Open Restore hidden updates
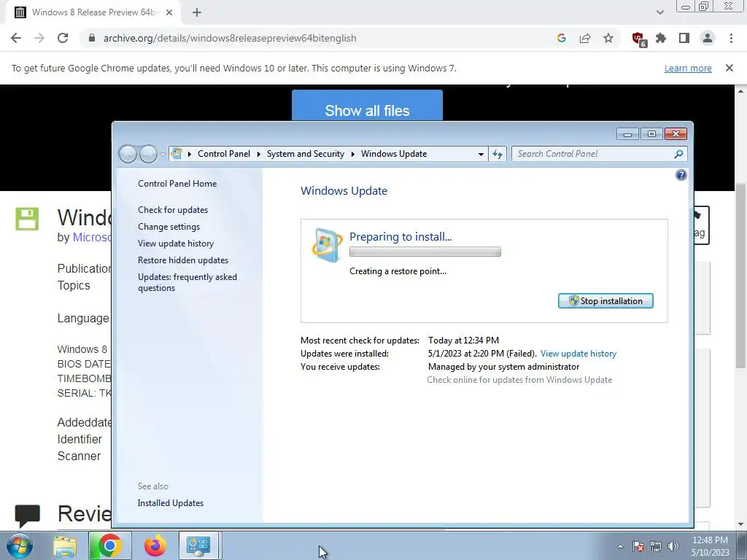The height and width of the screenshot is (560, 747). [x=183, y=260]
